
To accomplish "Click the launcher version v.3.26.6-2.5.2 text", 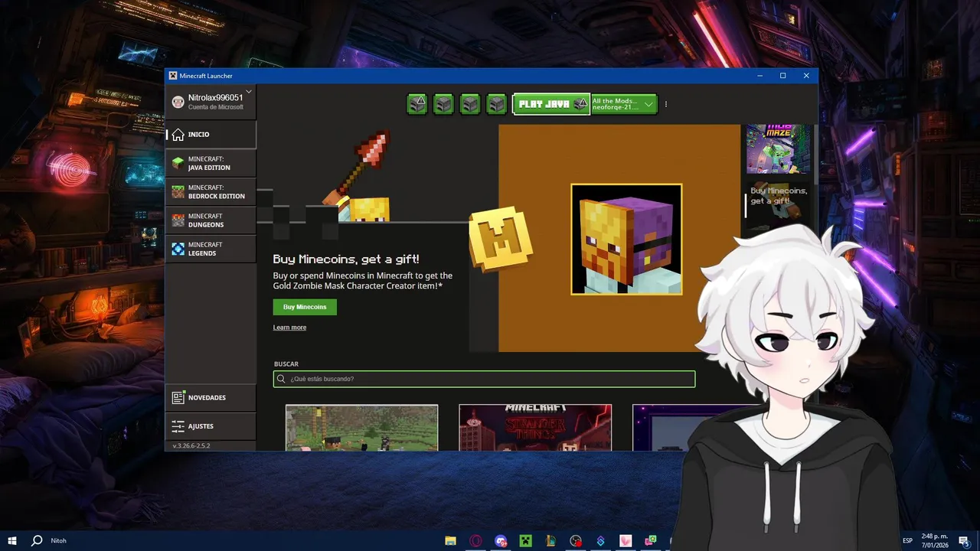I will point(191,445).
